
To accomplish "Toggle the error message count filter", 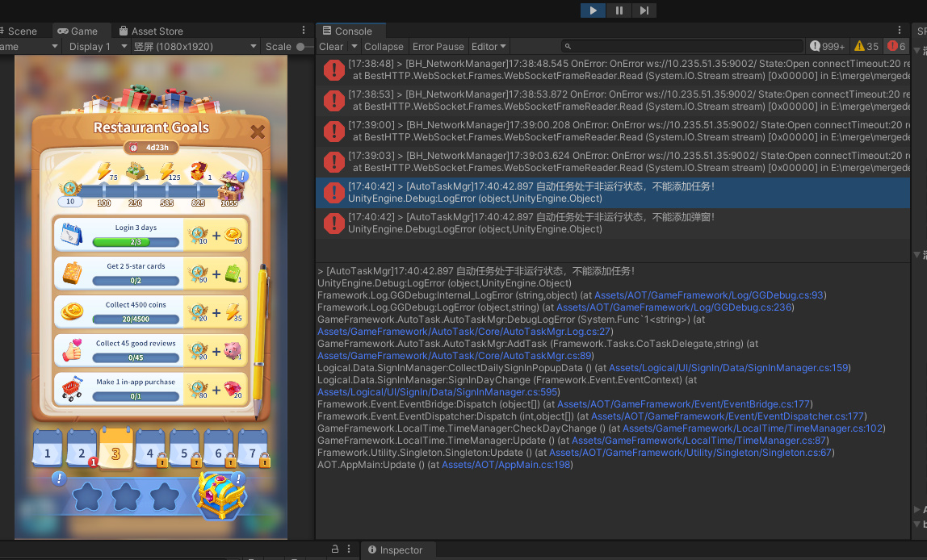I will (x=896, y=47).
